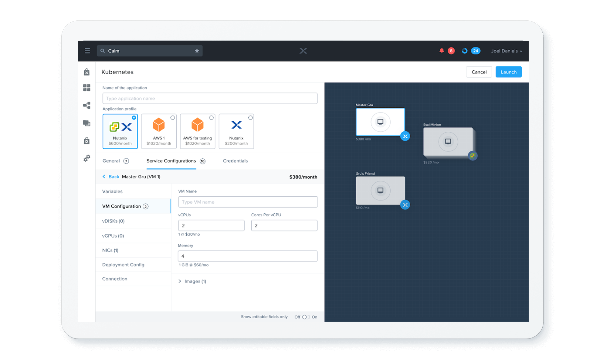Switch to the Credentials tab
Image resolution: width=607 pixels, height=364 pixels.
(x=235, y=161)
